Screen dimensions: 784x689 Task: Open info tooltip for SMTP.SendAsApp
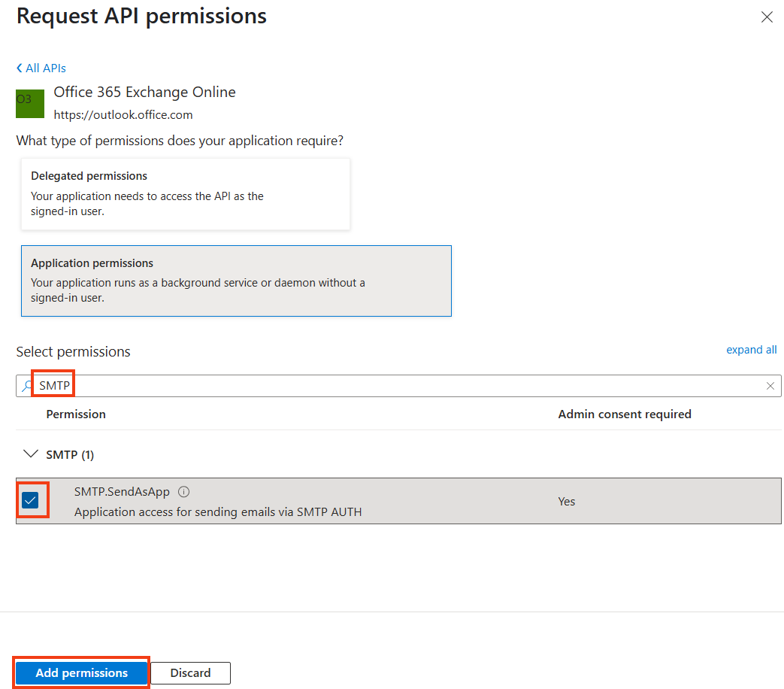coord(184,492)
